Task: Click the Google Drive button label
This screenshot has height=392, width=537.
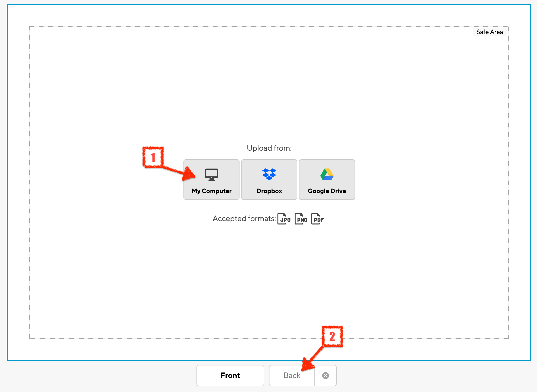Action: click(327, 191)
